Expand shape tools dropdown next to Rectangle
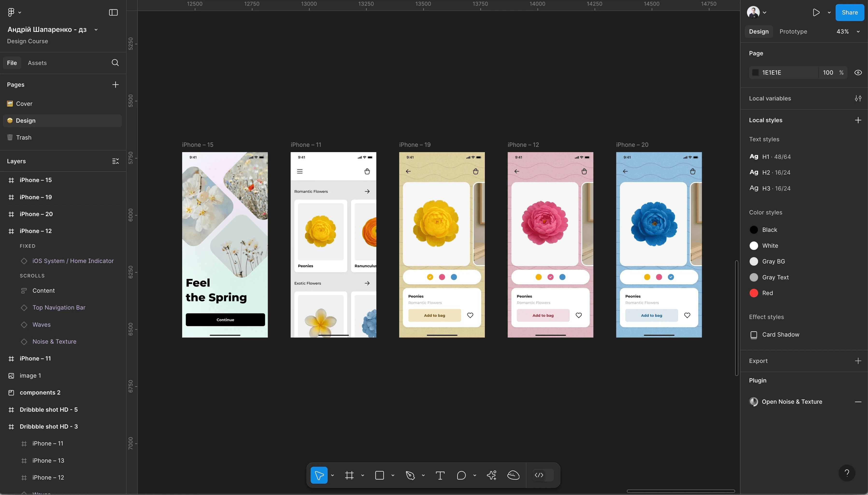 (x=393, y=475)
